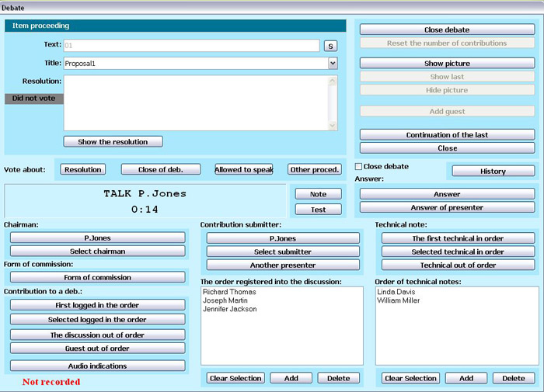Screen dimensions: 544x392
Task: Click Answer of presenter button
Action: [x=447, y=206]
